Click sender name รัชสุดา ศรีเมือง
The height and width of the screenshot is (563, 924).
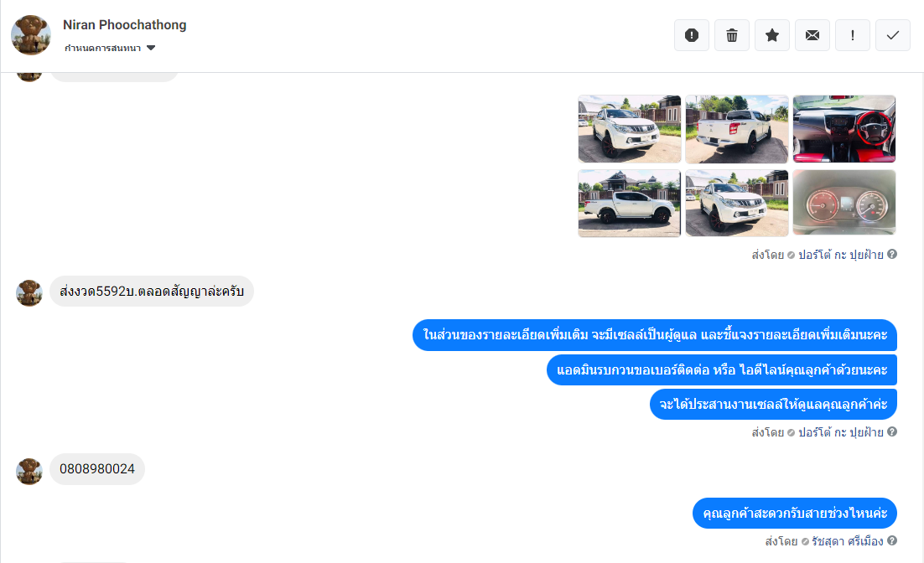(x=848, y=540)
